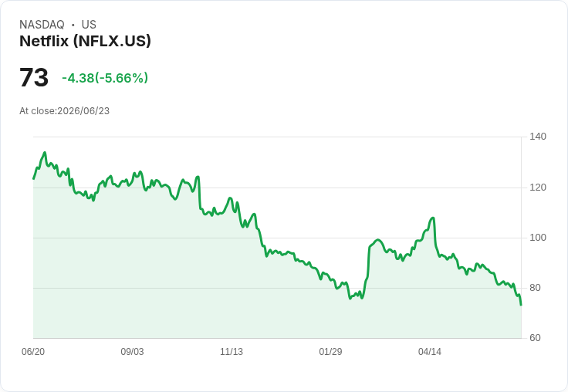Click the February low point on chart line
The image size is (568, 392).
pos(350,298)
